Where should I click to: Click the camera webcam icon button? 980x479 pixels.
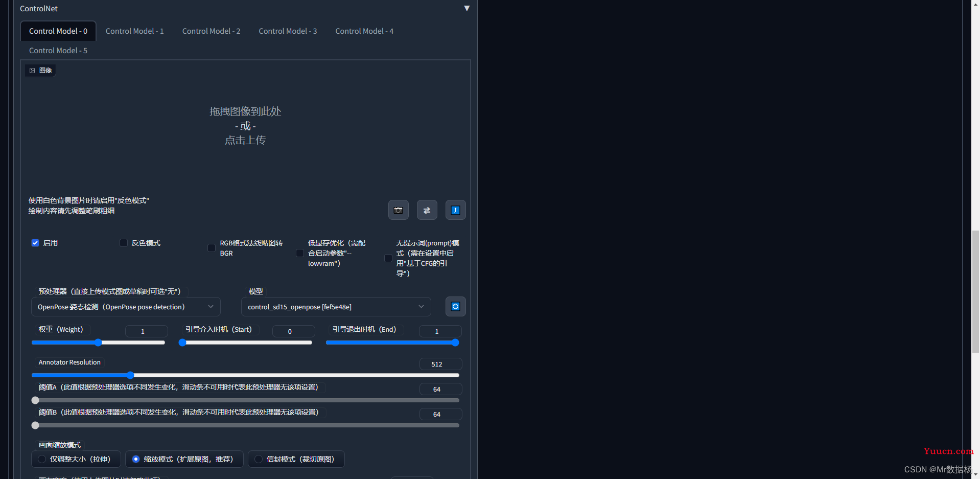coord(398,210)
